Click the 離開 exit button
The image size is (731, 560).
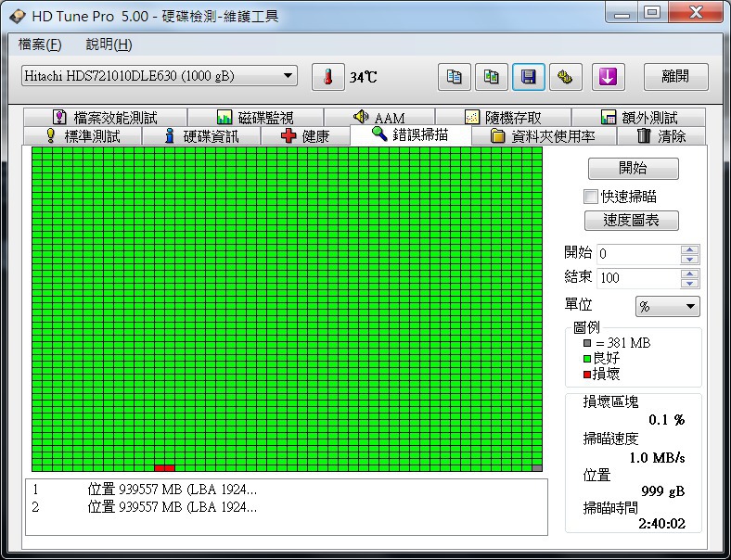pos(675,77)
